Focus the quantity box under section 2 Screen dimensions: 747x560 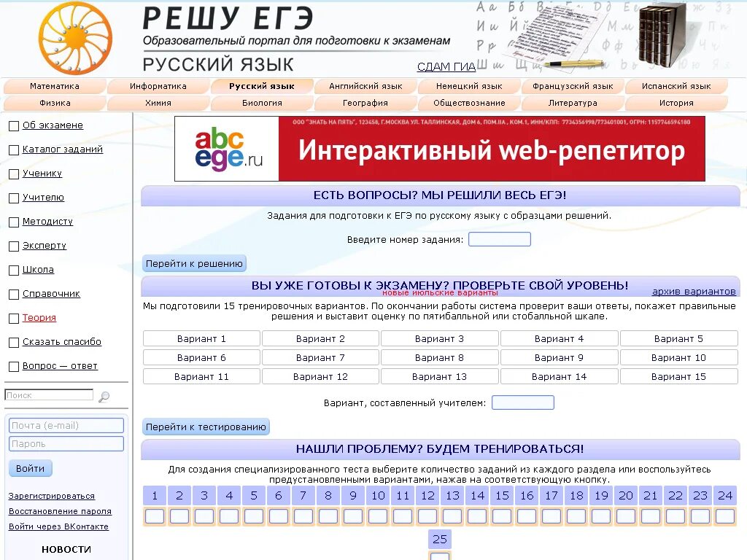coord(179,516)
